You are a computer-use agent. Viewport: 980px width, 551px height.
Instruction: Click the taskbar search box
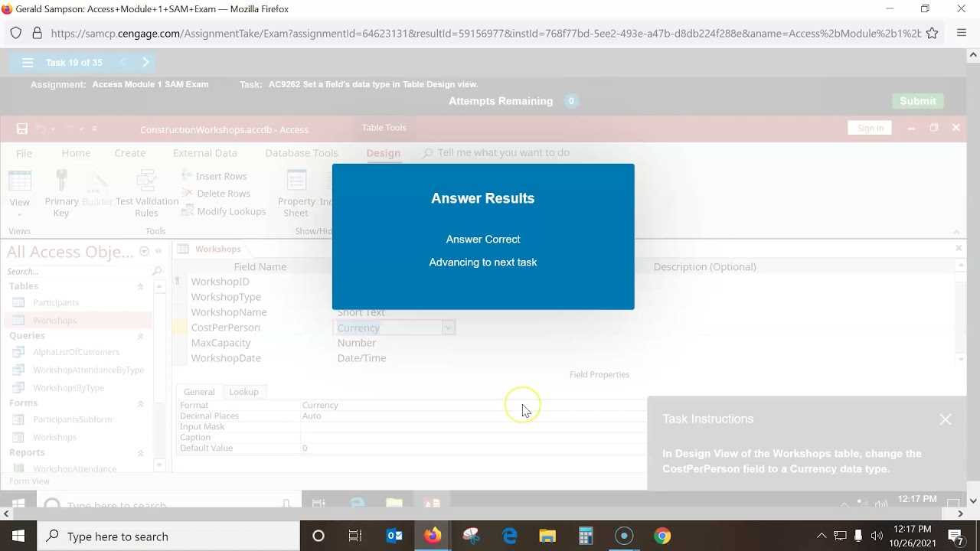169,536
